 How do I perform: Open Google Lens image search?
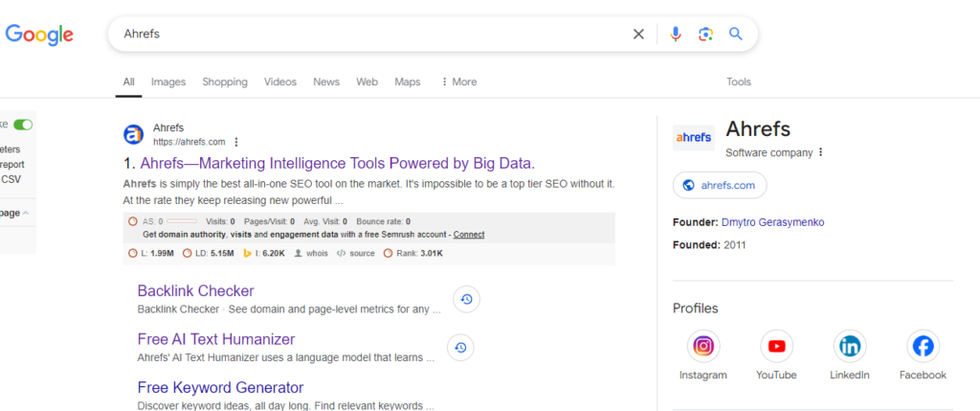(x=705, y=34)
